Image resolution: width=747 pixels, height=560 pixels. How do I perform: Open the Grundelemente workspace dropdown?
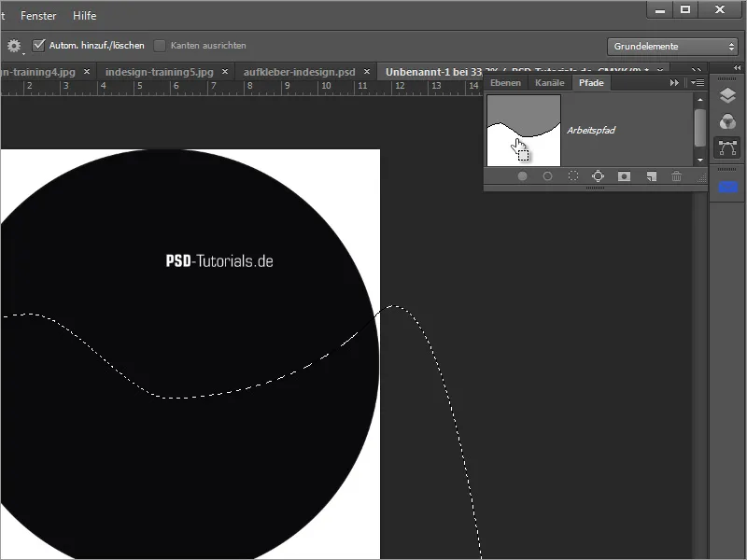point(672,46)
